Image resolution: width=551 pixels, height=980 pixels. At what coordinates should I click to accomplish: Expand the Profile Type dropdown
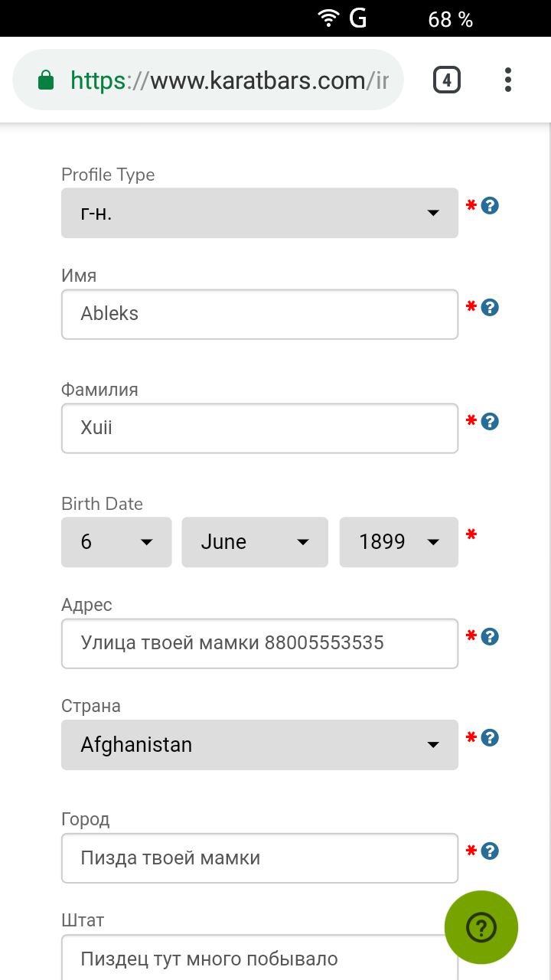point(259,213)
